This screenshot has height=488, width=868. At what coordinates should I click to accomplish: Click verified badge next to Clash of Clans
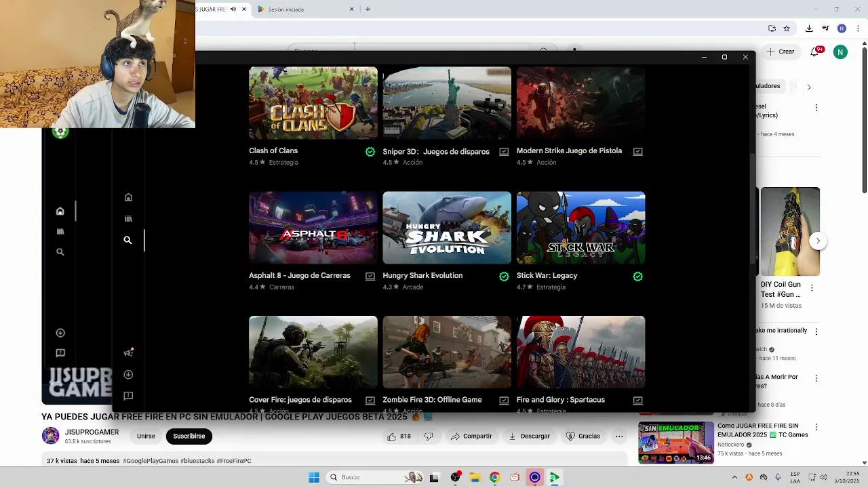pyautogui.click(x=370, y=152)
